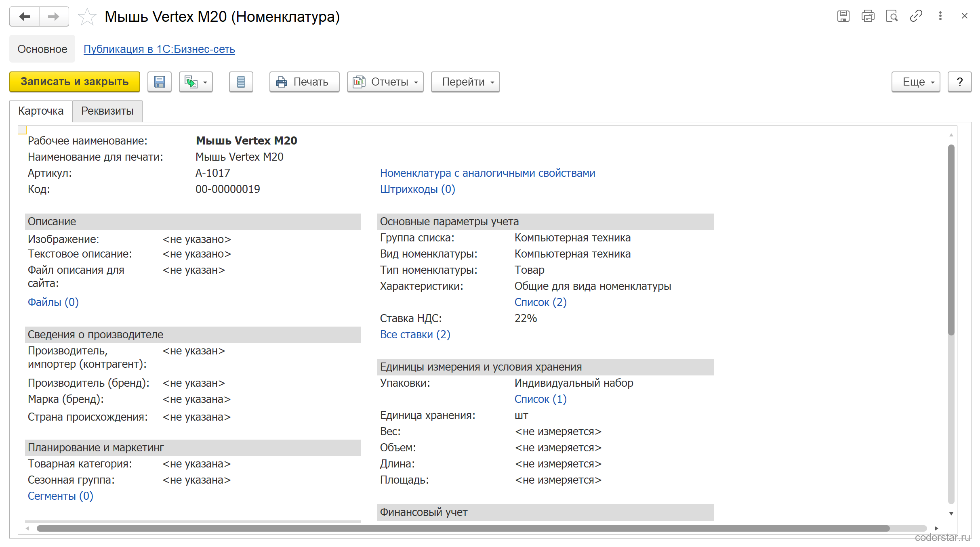Open the Еще menu
The height and width of the screenshot is (547, 980).
tap(916, 82)
